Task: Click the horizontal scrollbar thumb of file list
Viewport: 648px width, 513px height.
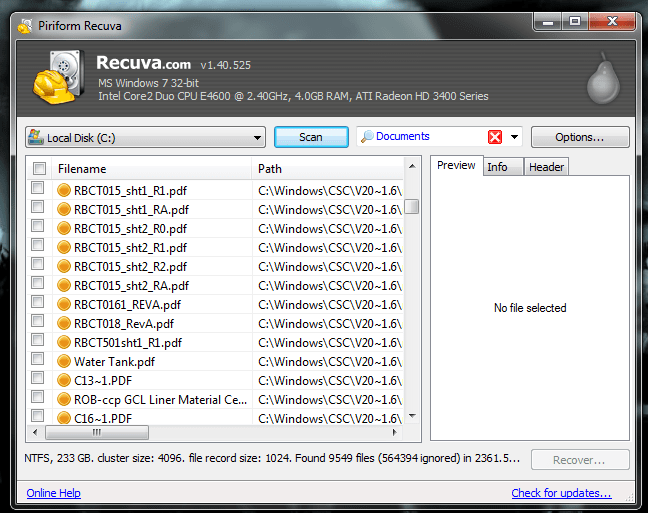Action: [x=97, y=432]
